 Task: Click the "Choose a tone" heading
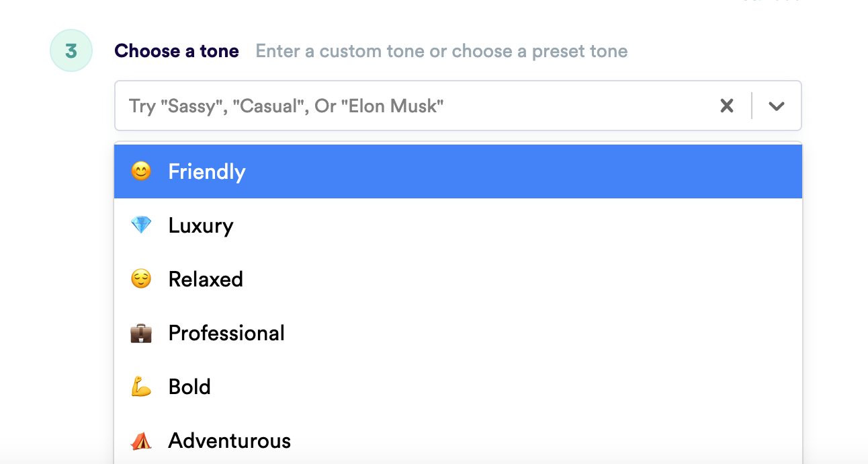pyautogui.click(x=177, y=51)
